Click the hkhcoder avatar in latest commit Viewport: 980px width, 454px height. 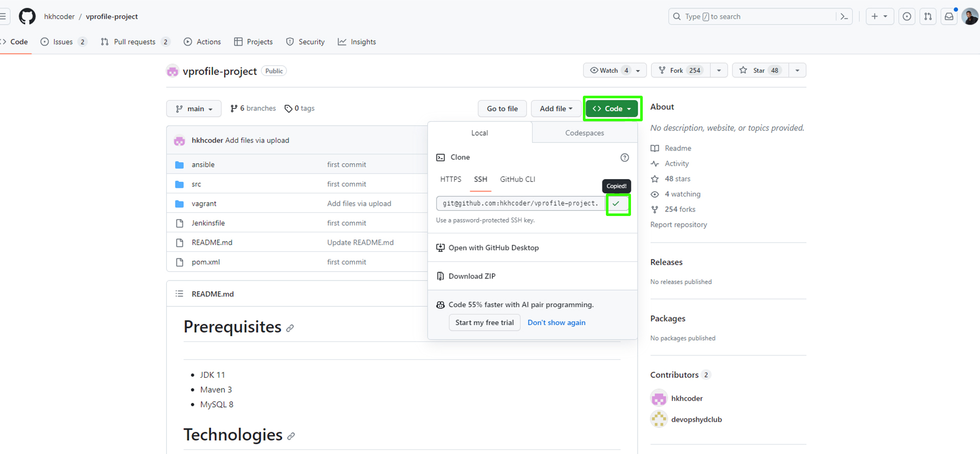179,140
